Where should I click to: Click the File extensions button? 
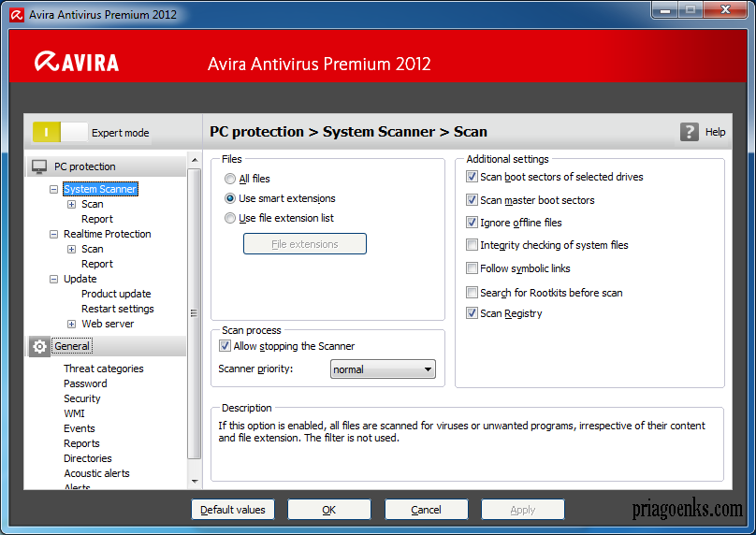point(305,244)
